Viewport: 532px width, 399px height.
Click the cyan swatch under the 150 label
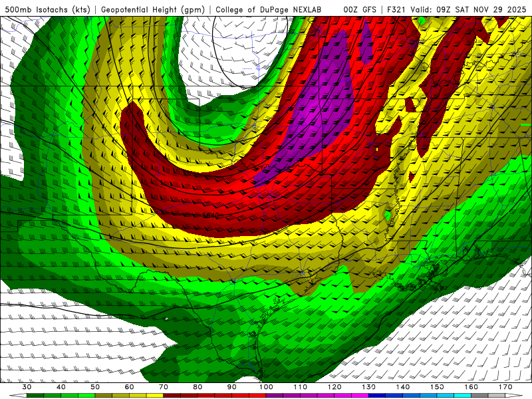click(x=446, y=396)
